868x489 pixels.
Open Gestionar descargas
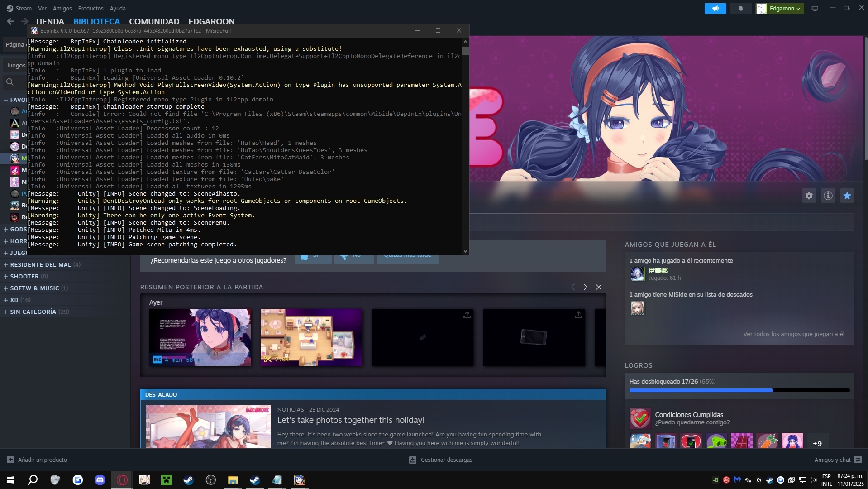pyautogui.click(x=441, y=460)
